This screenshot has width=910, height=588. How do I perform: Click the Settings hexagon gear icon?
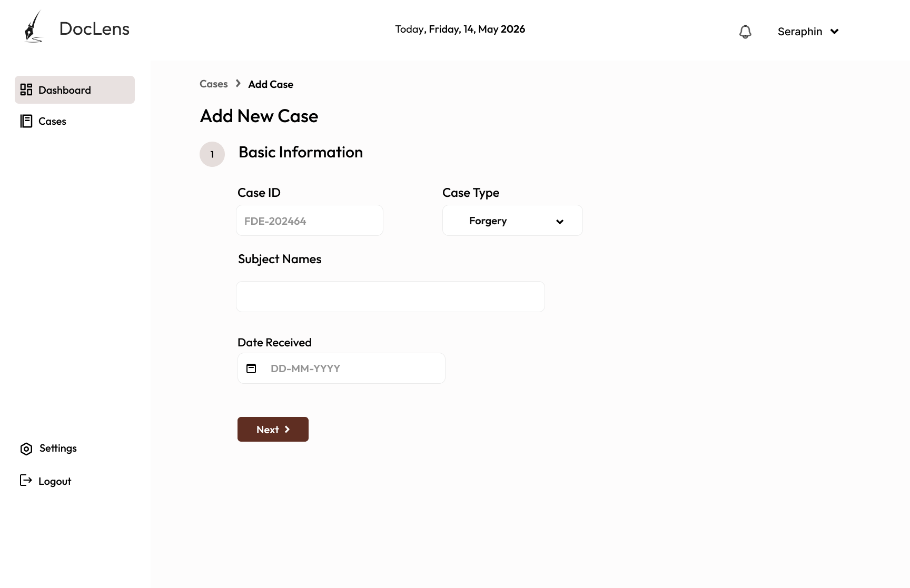click(26, 449)
